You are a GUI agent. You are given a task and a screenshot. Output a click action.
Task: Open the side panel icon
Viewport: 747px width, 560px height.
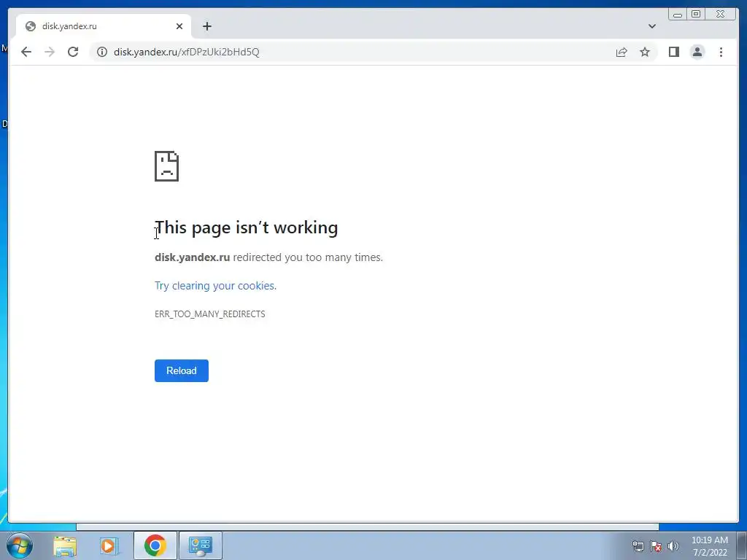[673, 52]
